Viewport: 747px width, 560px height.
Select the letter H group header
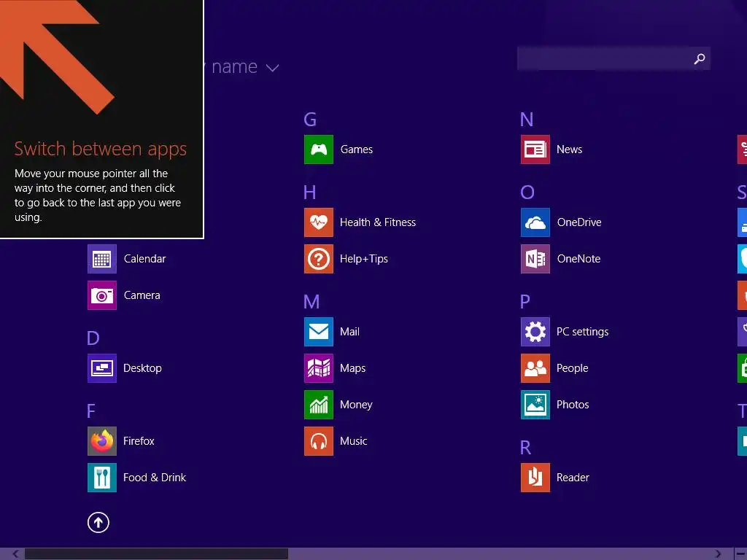pyautogui.click(x=309, y=192)
